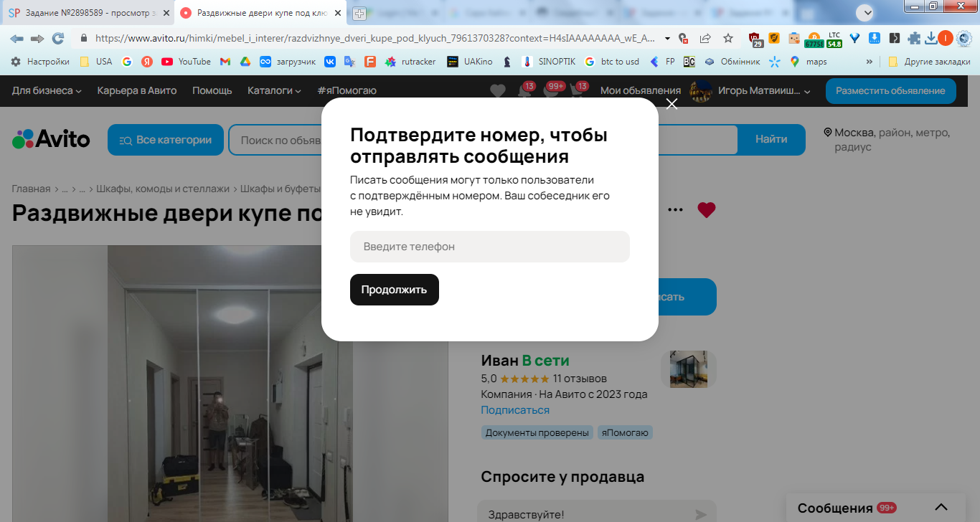Image resolution: width=980 pixels, height=522 pixels.
Task: Open the YouTube bookmark
Action: pyautogui.click(x=186, y=62)
